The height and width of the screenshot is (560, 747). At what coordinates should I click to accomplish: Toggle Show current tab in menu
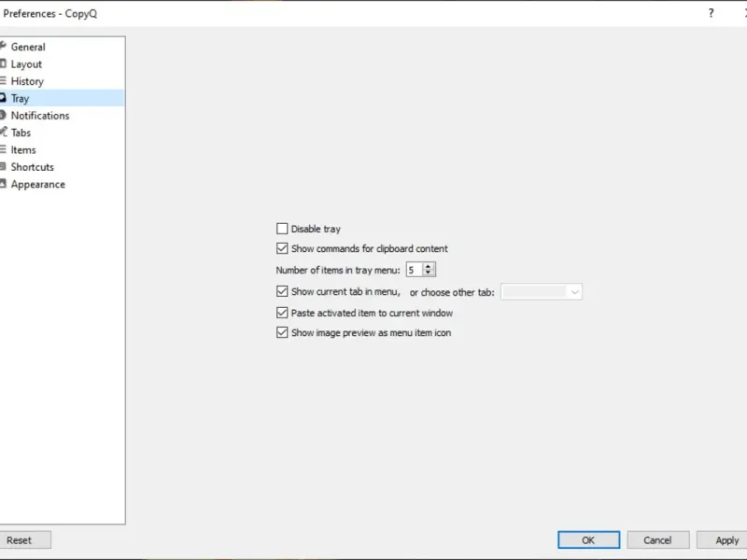[282, 291]
